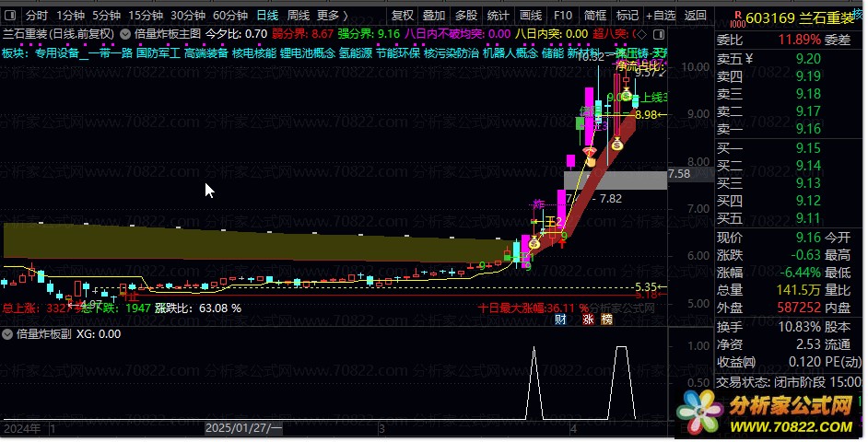Click the 委比 11.89% value
Image resolution: width=868 pixels, height=442 pixels.
(x=800, y=40)
